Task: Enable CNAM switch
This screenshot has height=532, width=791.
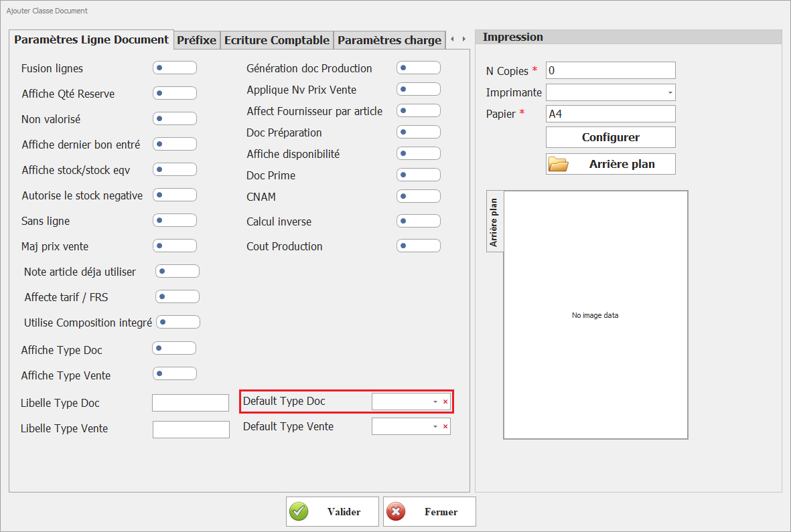Action: coord(418,196)
